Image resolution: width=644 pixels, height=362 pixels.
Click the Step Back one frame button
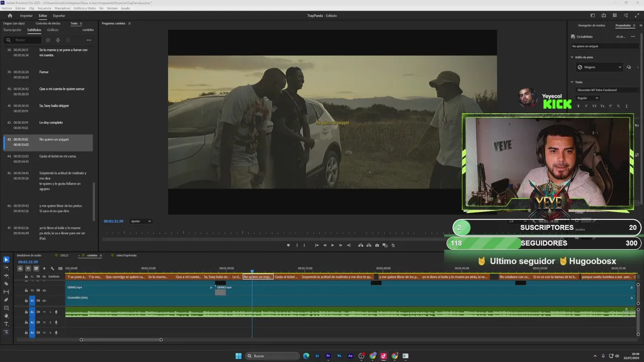tap(325, 245)
